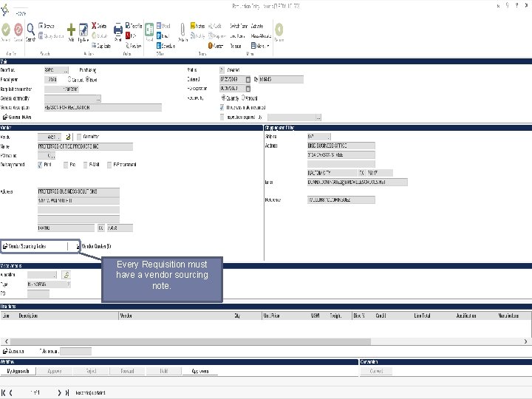Click the Email icon in ribbon
Screen dimensions: 532x399
(159, 35)
